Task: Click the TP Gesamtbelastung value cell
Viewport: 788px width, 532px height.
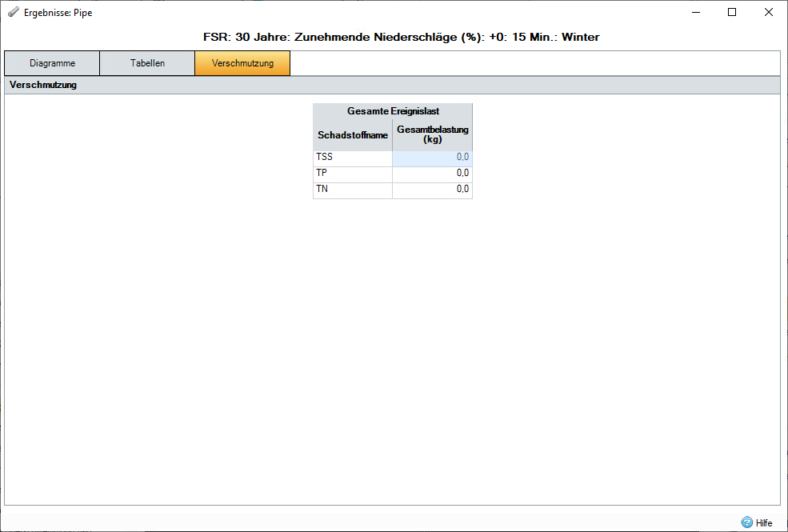Action: [x=433, y=175]
